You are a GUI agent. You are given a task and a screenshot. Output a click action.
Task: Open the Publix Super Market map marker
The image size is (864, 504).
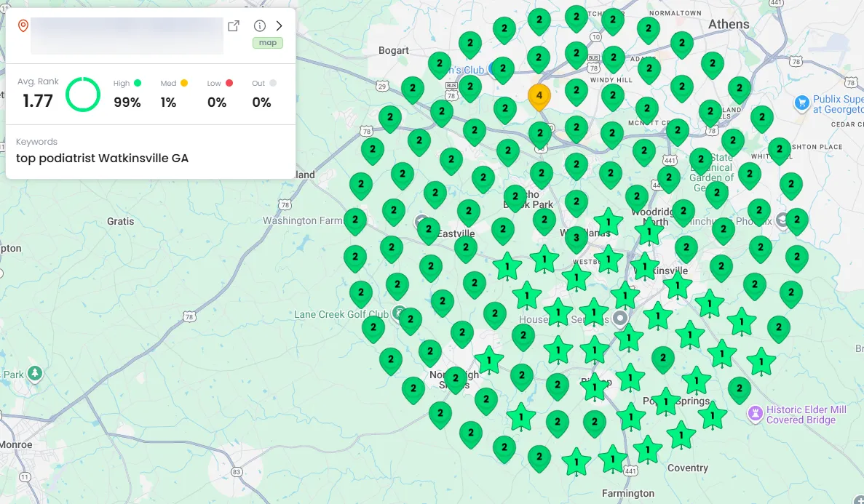click(801, 103)
